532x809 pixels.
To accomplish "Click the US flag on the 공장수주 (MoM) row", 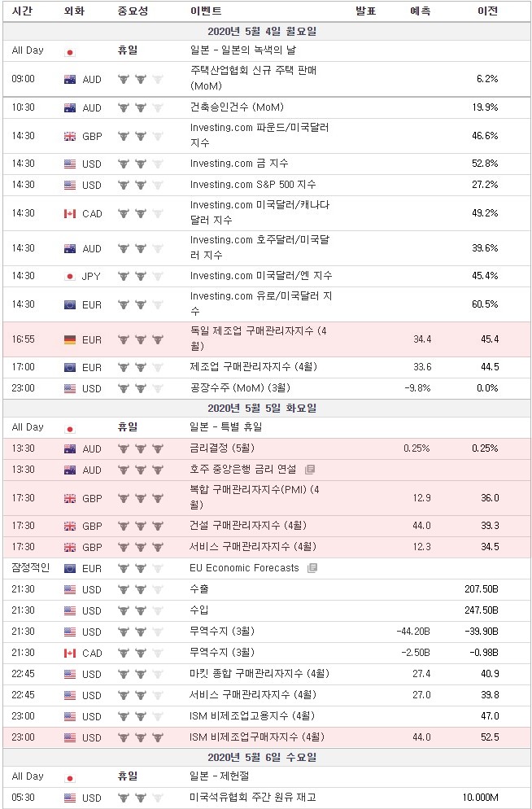I will (x=70, y=388).
